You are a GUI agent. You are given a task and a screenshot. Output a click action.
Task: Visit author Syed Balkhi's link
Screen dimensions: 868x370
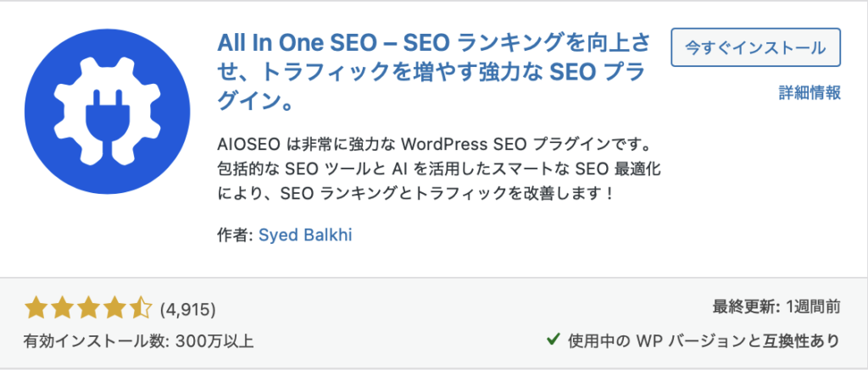pos(303,235)
